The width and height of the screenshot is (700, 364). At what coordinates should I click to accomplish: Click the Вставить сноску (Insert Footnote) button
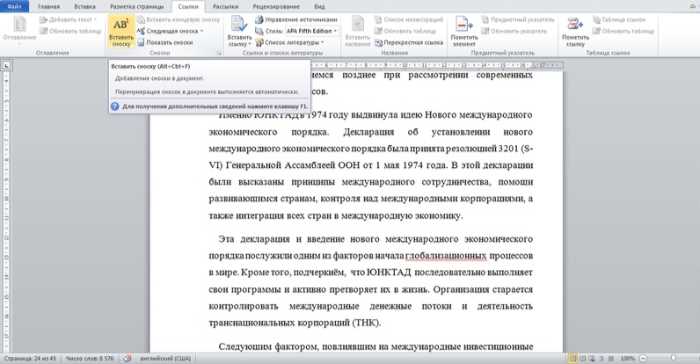click(121, 31)
